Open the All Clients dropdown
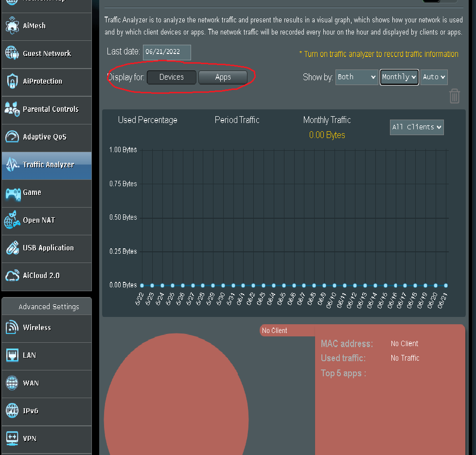The image size is (476, 455). [417, 127]
